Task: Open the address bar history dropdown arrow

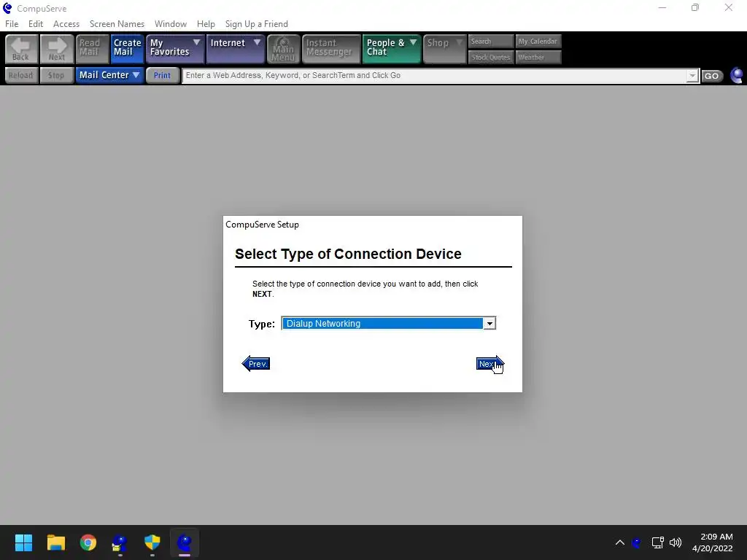Action: [x=692, y=76]
